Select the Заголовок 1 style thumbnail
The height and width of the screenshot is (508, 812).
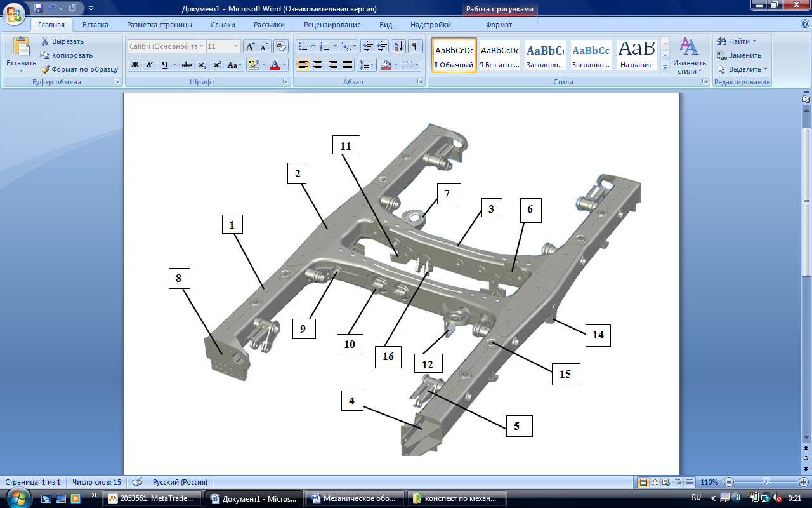(545, 55)
